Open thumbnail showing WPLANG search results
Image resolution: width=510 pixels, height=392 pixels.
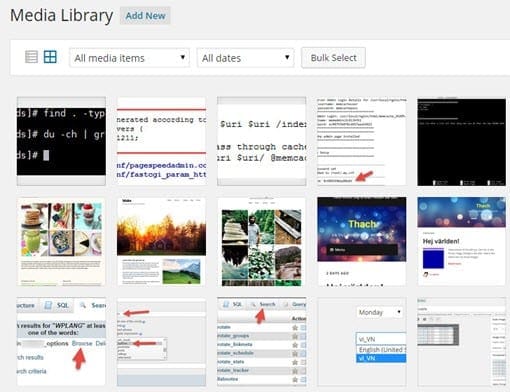(61, 342)
